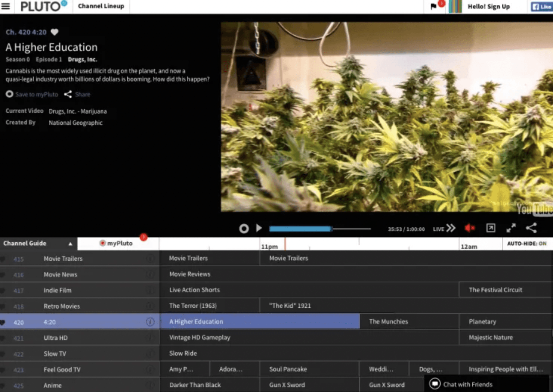Open Inspiring People with Ell… program
553x392 pixels.
point(506,369)
